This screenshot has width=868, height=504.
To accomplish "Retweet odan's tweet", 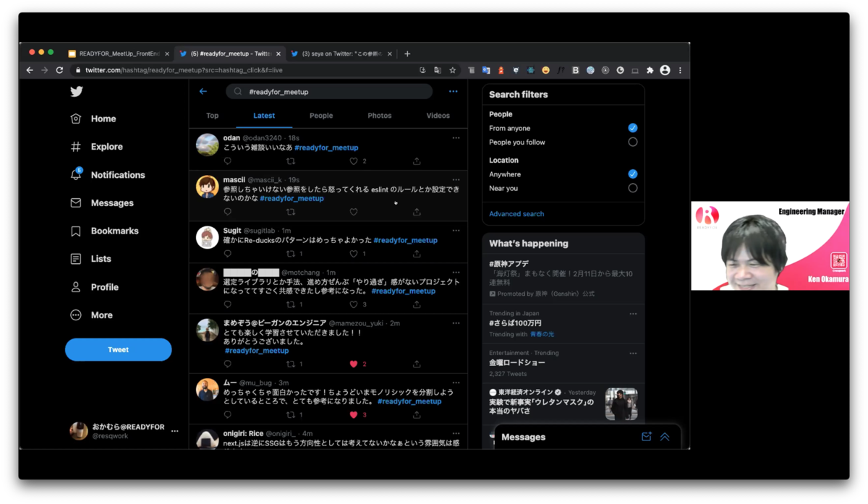I will pyautogui.click(x=291, y=161).
